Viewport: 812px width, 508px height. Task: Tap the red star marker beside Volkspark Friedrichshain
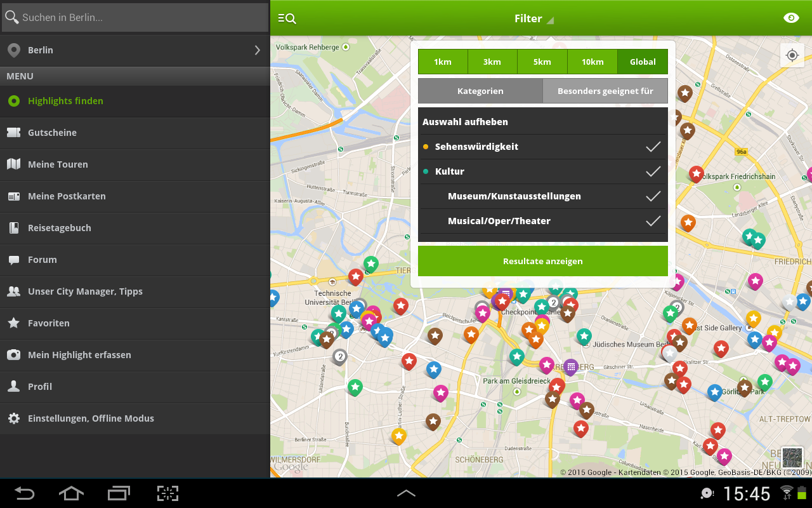coord(696,173)
